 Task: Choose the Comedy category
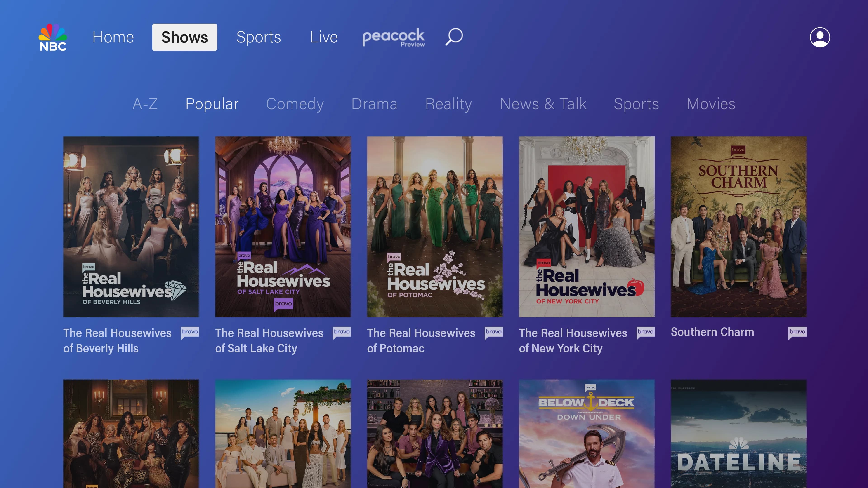295,104
